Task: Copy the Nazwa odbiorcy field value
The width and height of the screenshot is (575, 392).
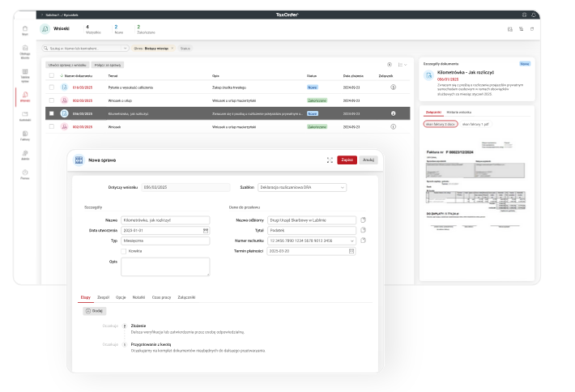Action: (364, 219)
